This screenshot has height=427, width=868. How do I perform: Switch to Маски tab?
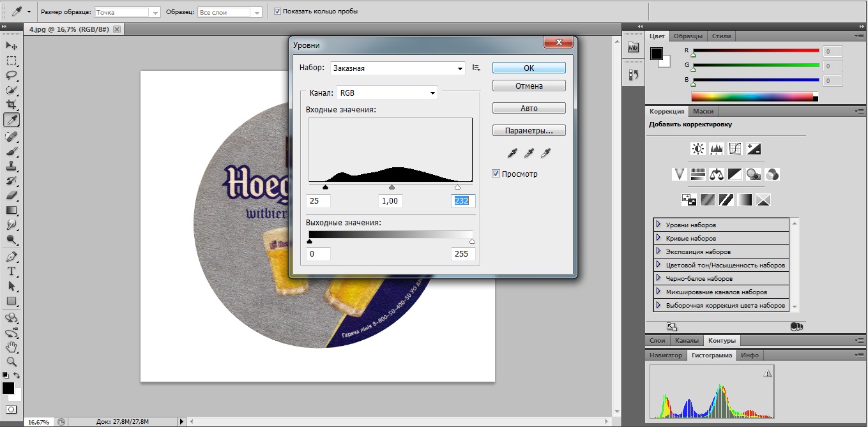point(703,111)
